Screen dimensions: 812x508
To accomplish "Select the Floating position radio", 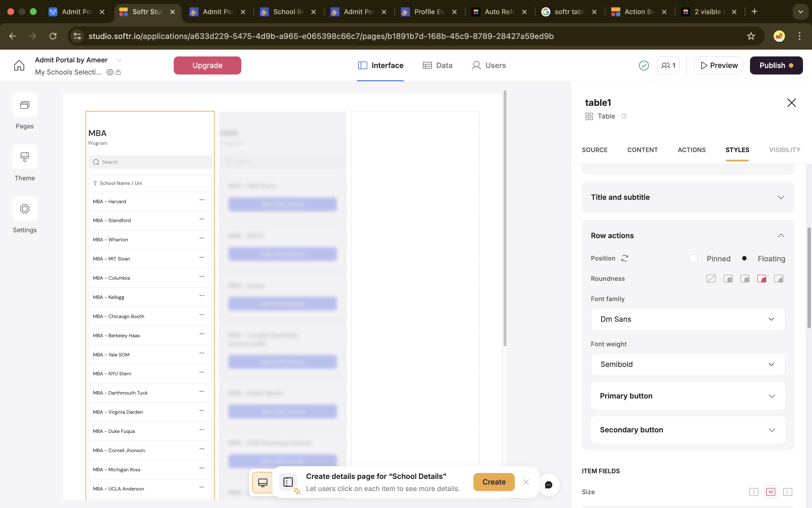I will point(744,258).
